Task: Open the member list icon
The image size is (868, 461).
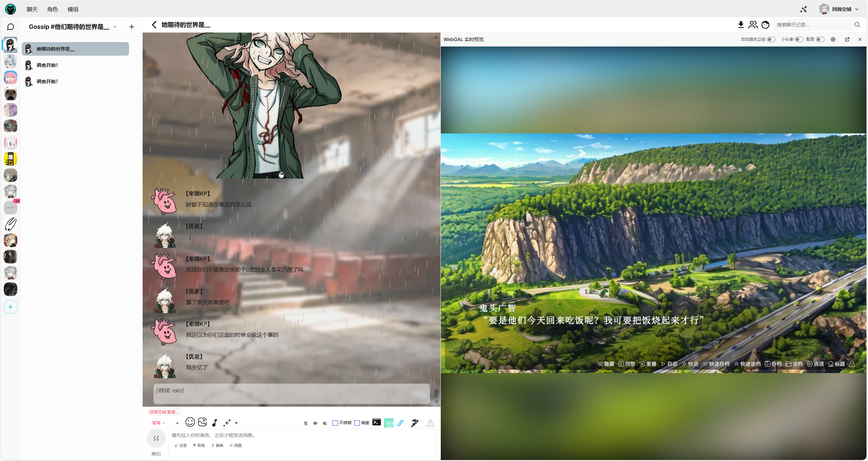Action: [x=753, y=24]
